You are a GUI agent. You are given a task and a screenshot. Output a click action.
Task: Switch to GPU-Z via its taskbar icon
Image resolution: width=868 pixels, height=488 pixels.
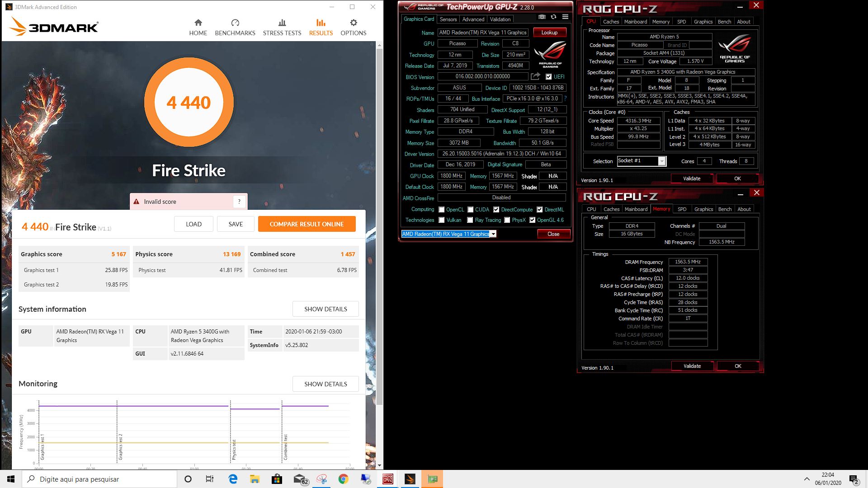click(x=432, y=479)
